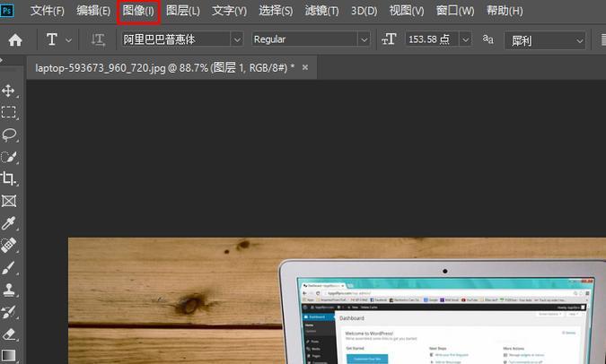Viewport: 606px width, 364px height.
Task: Expand the Type tool preset dropdown arrow
Action: click(68, 40)
